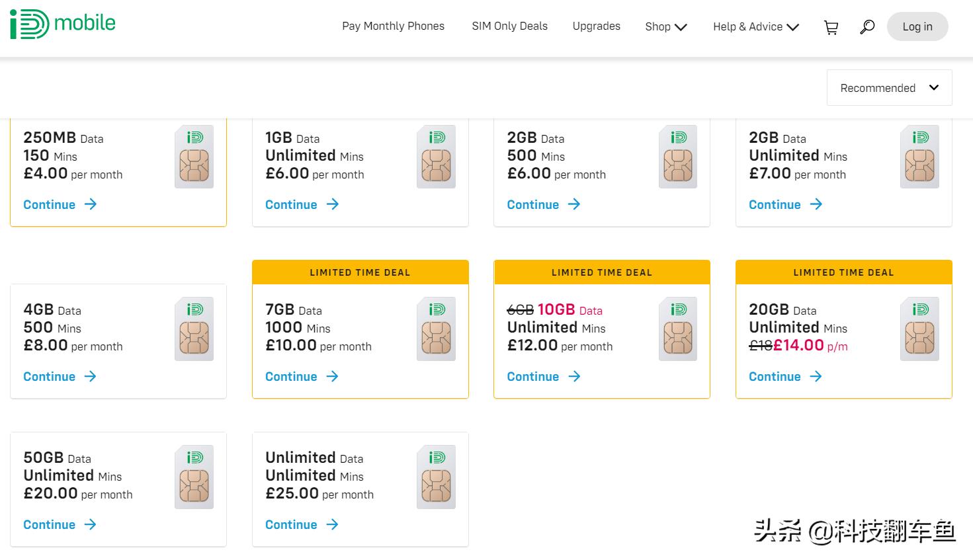Open the Recommended sort dropdown
The width and height of the screenshot is (973, 560).
tap(889, 88)
